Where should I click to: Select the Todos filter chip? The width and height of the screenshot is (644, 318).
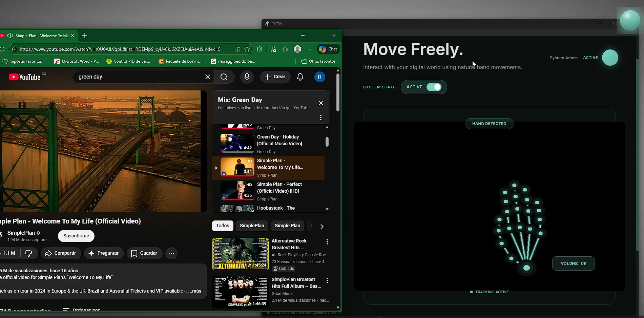coord(223,226)
